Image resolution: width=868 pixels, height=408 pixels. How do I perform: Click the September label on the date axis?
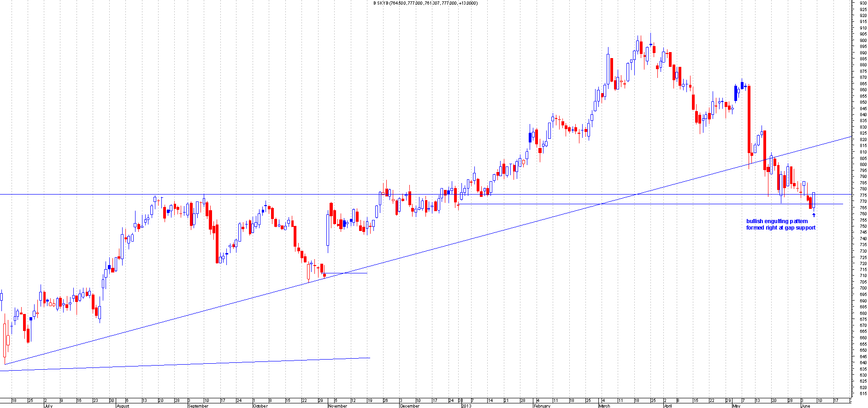pyautogui.click(x=198, y=406)
